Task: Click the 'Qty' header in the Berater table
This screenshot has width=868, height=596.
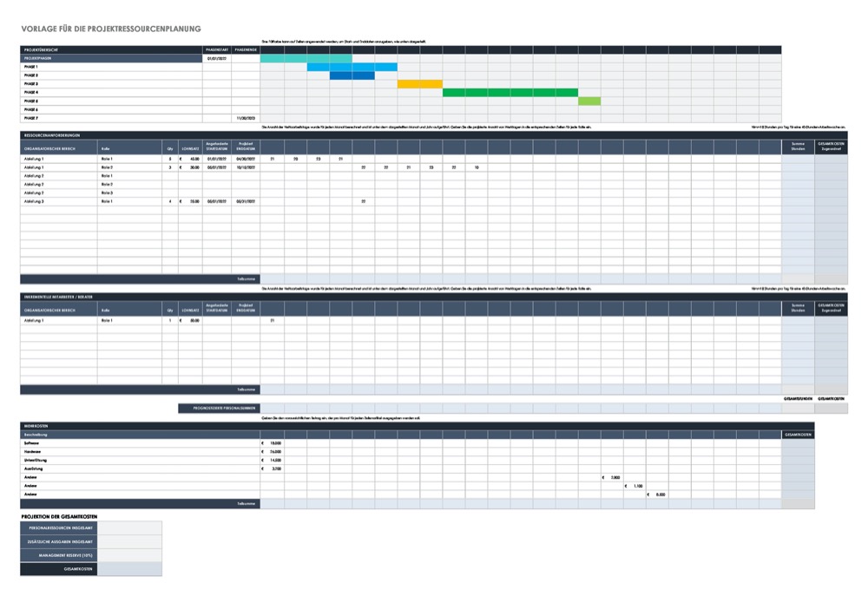Action: point(170,310)
